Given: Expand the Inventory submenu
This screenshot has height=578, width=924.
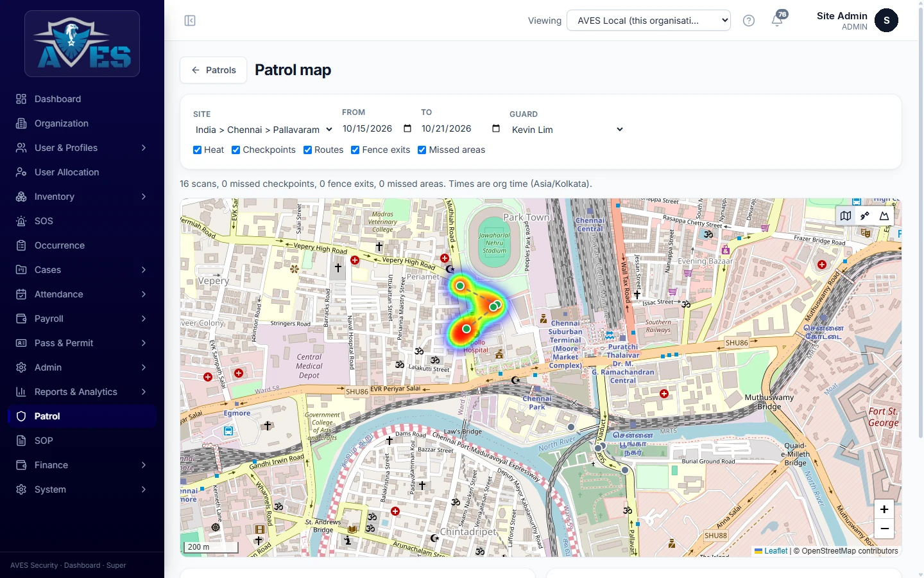Looking at the screenshot, I should tap(82, 197).
